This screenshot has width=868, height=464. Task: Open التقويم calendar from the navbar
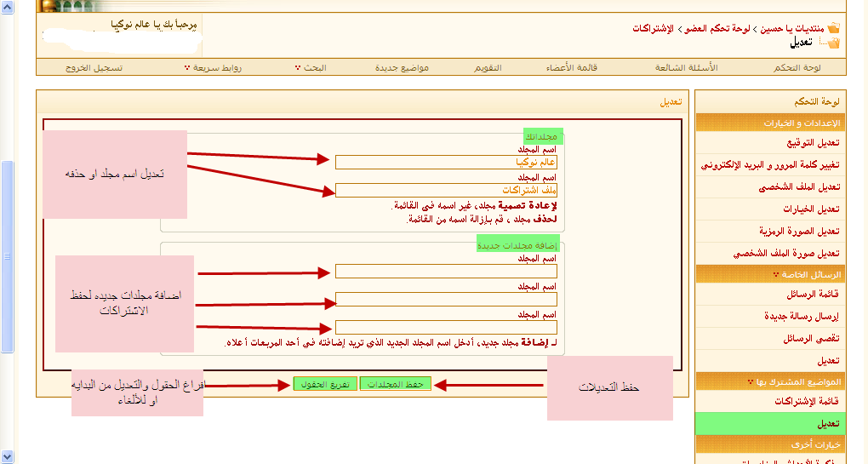pyautogui.click(x=487, y=67)
